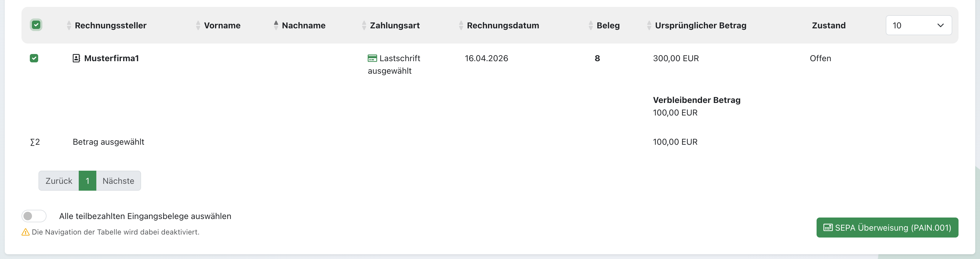This screenshot has width=980, height=259.
Task: Click the Lastschrift card icon
Action: pos(372,58)
